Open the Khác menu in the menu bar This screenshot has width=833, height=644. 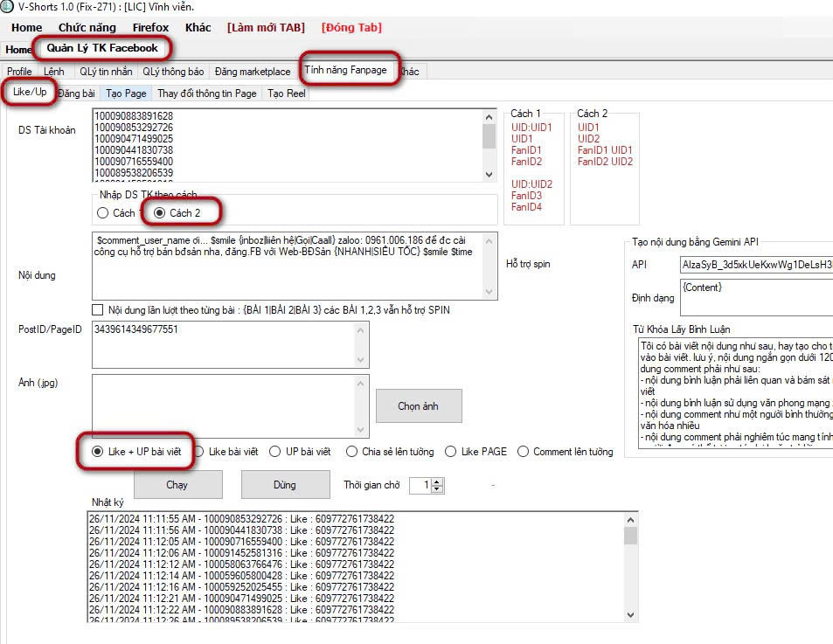coord(198,28)
